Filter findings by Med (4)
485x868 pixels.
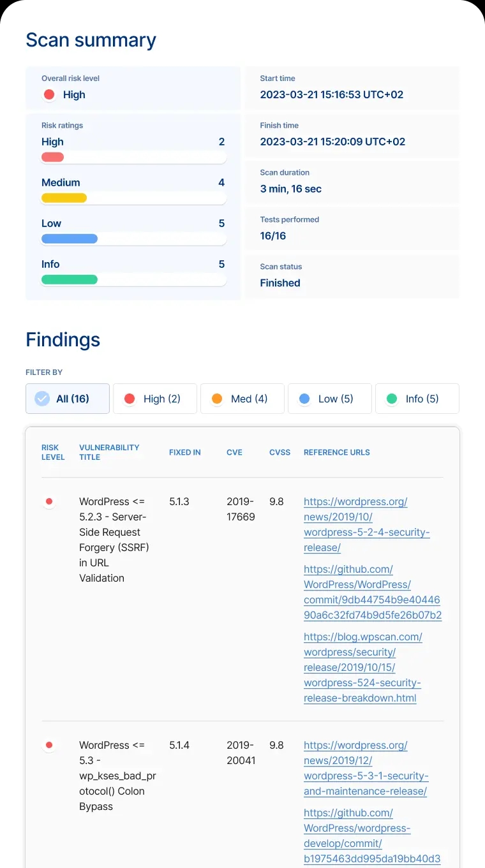tap(242, 399)
